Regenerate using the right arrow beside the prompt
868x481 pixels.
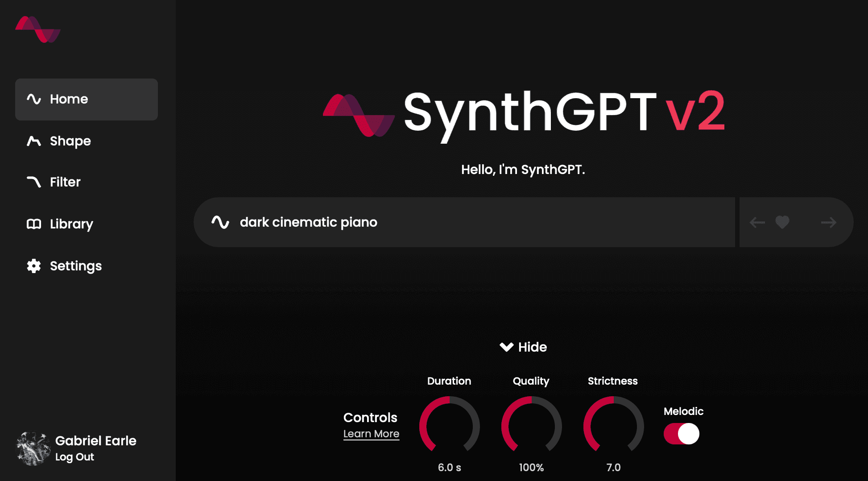coord(828,222)
